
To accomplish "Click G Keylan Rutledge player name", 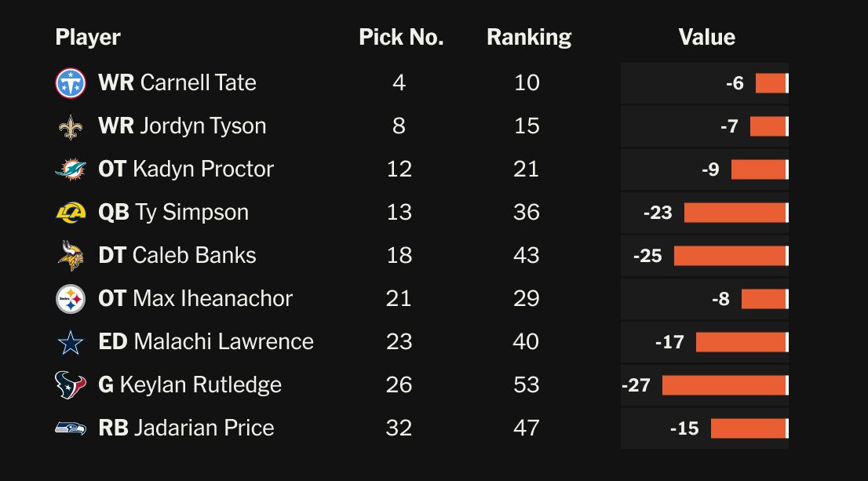I will coord(190,385).
